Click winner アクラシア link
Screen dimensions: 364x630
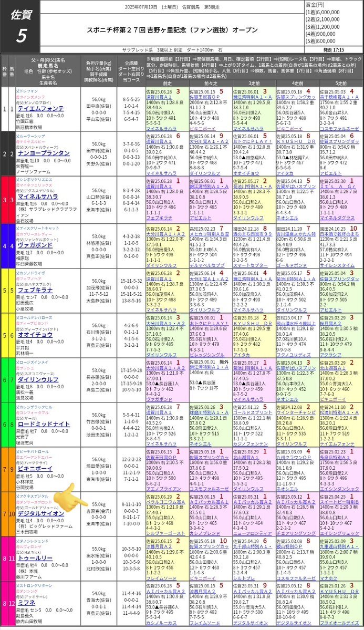(331, 354)
